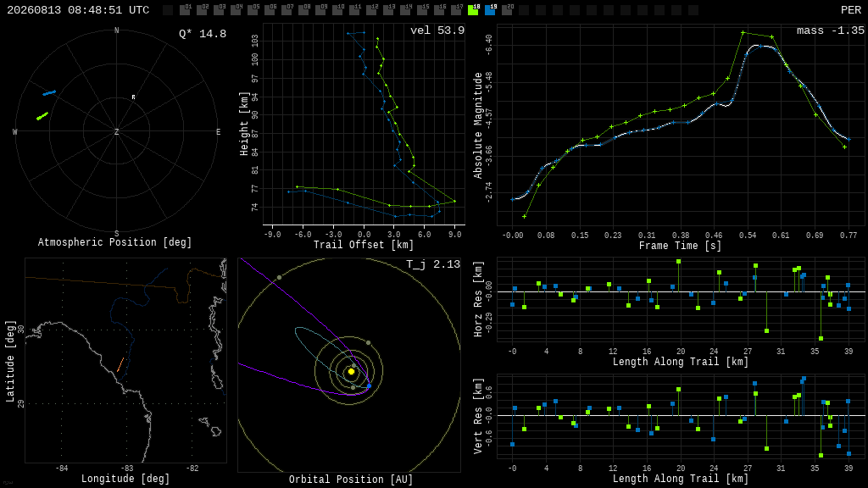
Task: Click the station 01 indicator box
Action: tap(185, 10)
